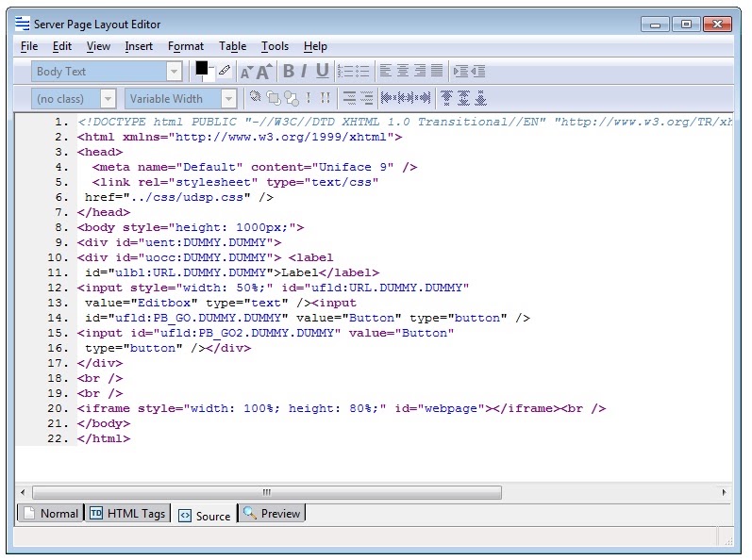Choose the highlight color pen icon
The height and width of the screenshot is (560, 752).
click(224, 71)
